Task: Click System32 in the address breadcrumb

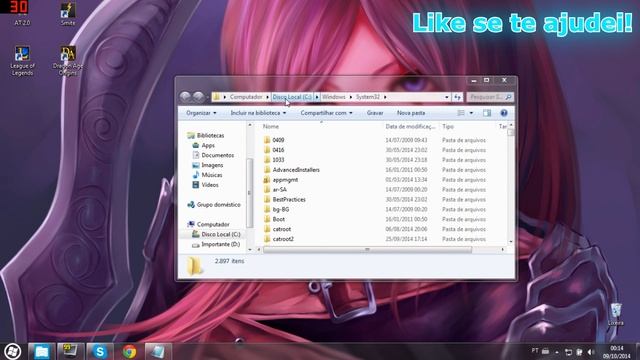Action: point(368,97)
